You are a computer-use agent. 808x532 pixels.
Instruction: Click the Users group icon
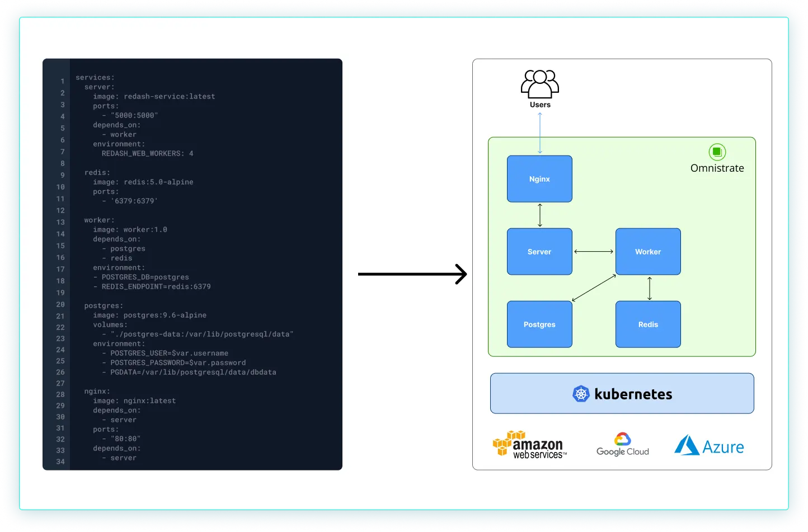click(x=540, y=84)
